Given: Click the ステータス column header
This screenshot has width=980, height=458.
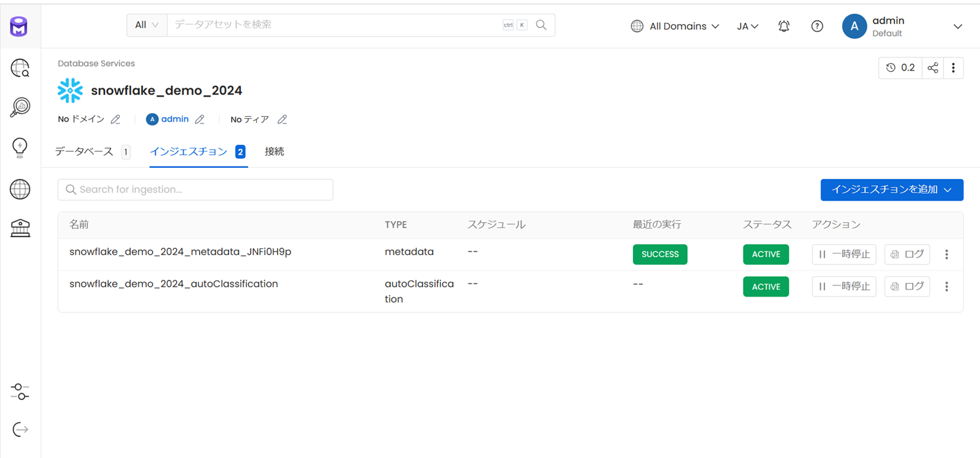Looking at the screenshot, I should click(x=767, y=225).
